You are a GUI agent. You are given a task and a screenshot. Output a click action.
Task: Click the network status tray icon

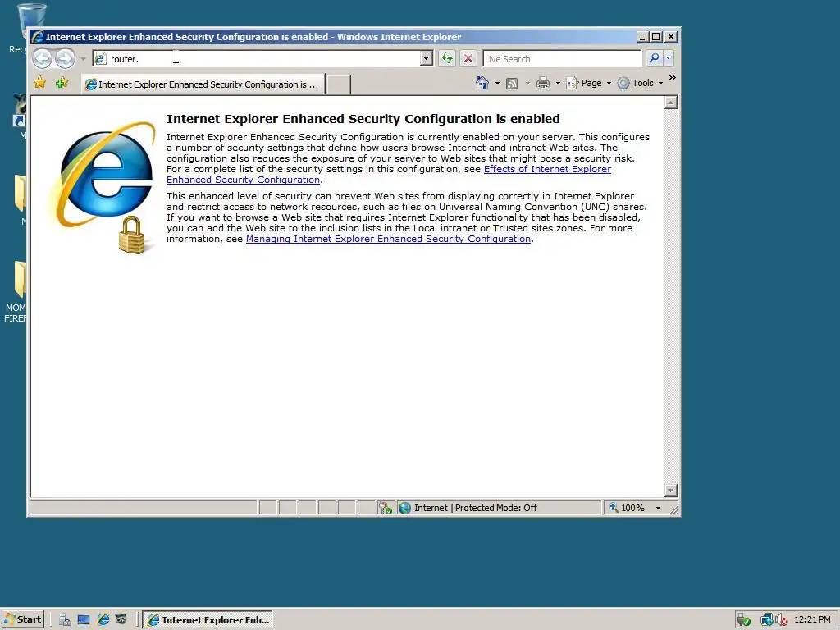(x=767, y=620)
